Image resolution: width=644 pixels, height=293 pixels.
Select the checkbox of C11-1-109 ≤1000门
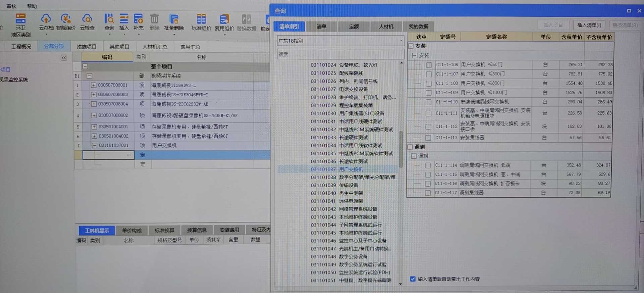pos(429,93)
